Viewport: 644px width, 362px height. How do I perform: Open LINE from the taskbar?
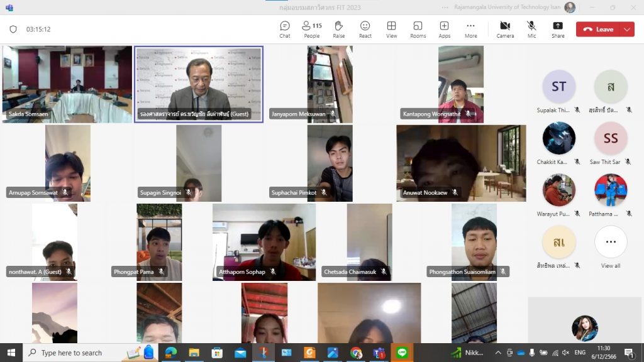[x=402, y=353]
